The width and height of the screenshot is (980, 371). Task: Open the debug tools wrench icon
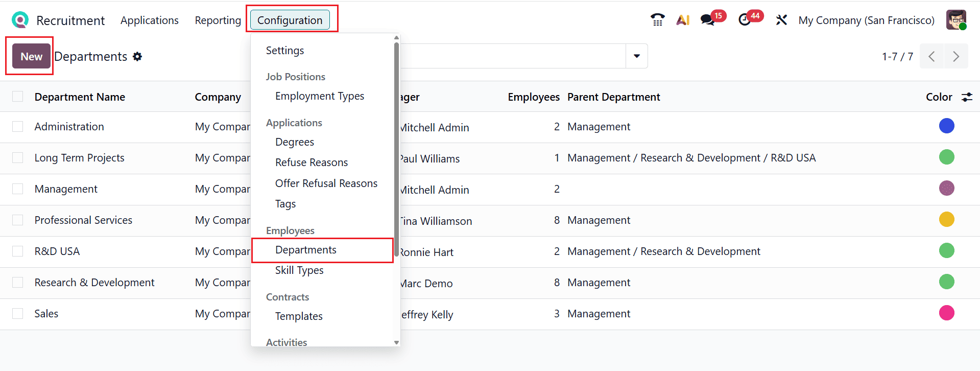tap(781, 20)
